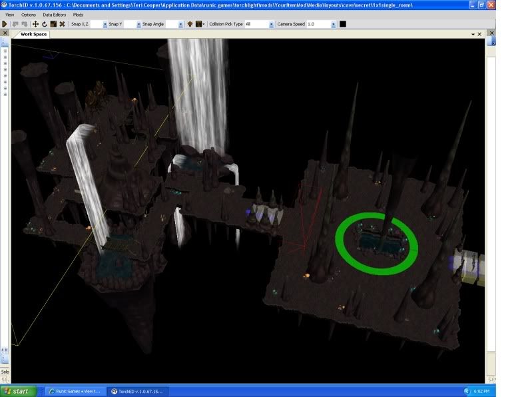Click the blue icon atop right panel
Screen dimensions: 532x397
coord(491,41)
